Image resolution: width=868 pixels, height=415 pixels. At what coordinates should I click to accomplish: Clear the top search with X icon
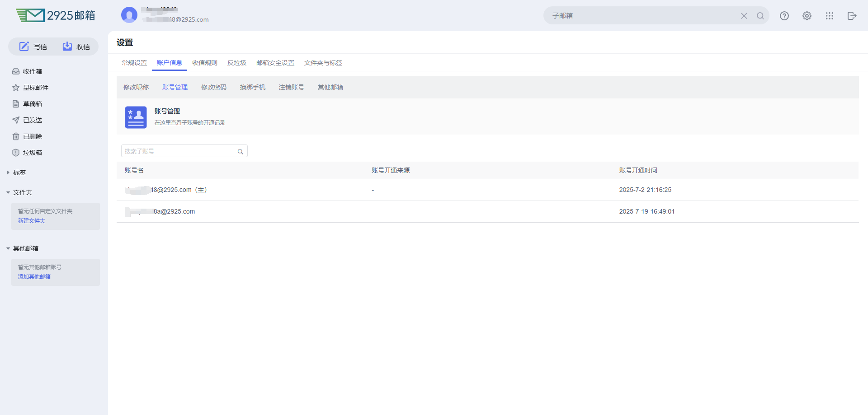(x=744, y=16)
